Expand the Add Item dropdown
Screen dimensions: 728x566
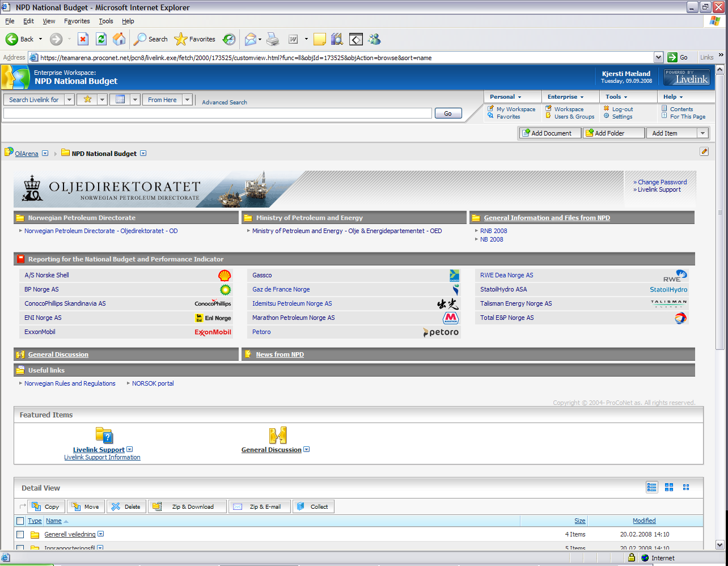tap(702, 133)
